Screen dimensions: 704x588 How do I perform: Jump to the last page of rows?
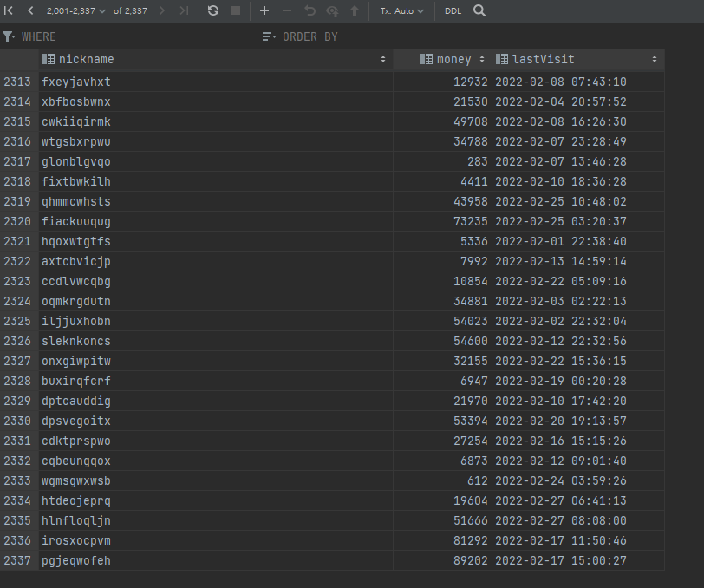(x=184, y=10)
